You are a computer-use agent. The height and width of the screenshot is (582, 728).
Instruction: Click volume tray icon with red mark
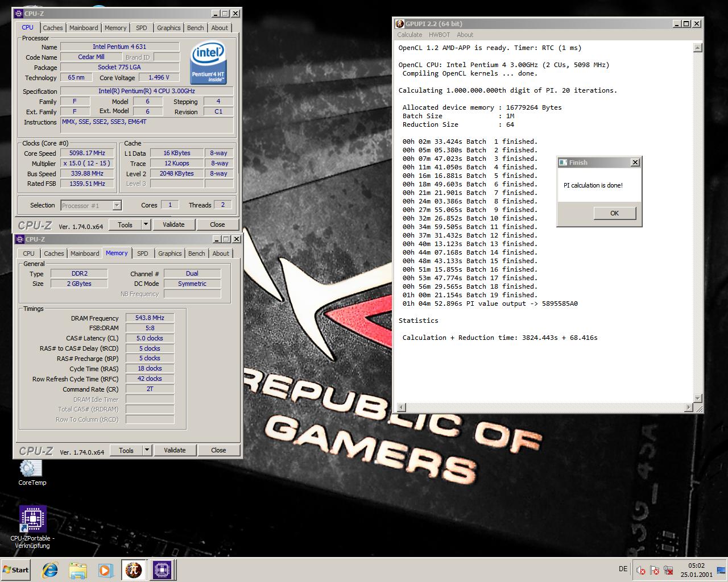(641, 570)
